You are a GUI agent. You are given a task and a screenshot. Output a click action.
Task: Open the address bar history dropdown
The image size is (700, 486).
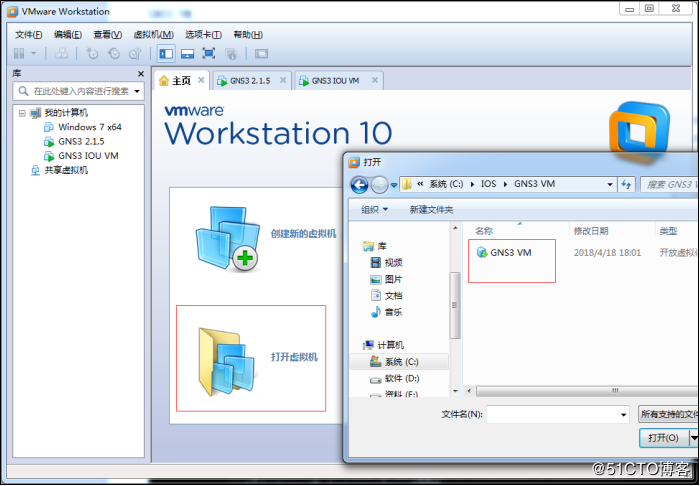coord(610,184)
